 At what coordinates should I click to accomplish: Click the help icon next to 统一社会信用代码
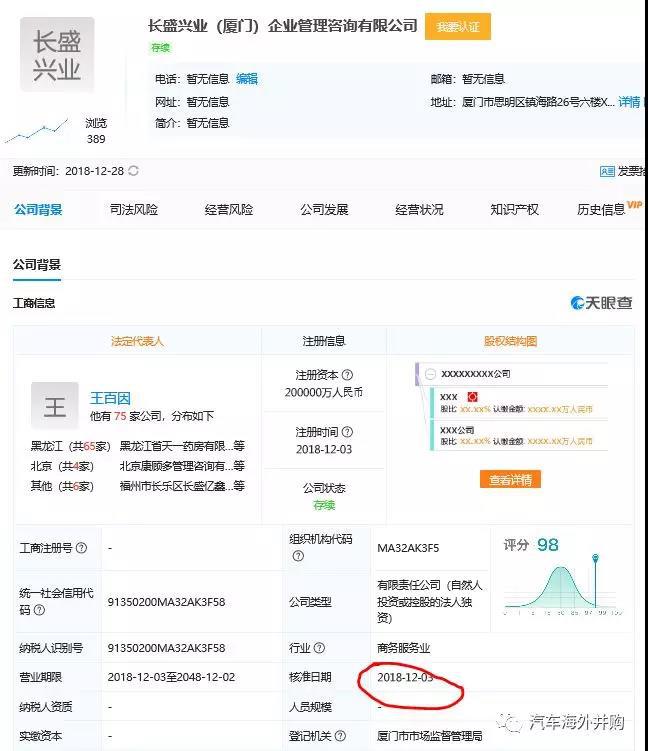39,610
